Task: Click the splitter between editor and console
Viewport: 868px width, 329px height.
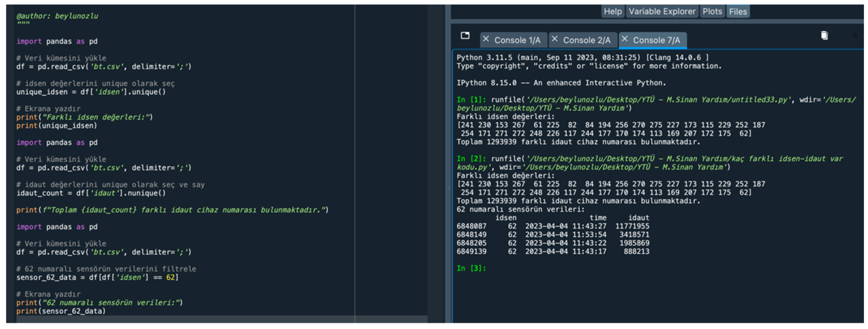Action: click(448, 189)
